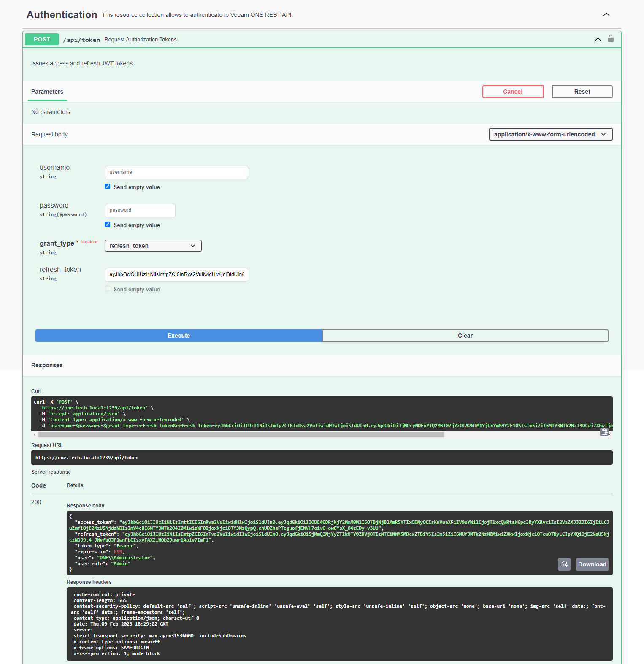The height and width of the screenshot is (664, 644).
Task: Collapse the POST /api/token operation chevron
Action: click(x=598, y=39)
